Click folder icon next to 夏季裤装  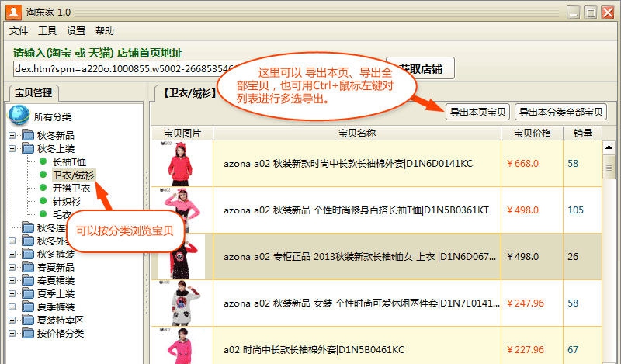tap(28, 307)
